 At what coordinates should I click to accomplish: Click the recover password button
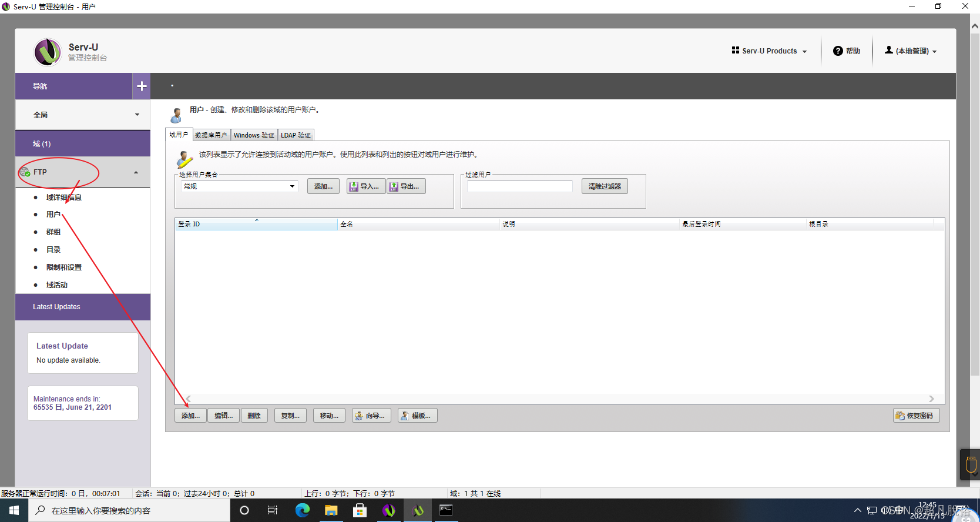point(916,416)
